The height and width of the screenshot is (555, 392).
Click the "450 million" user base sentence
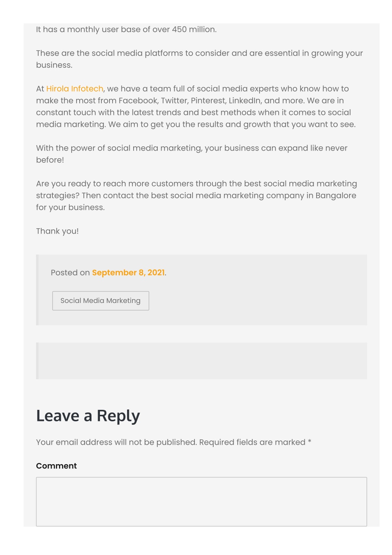pyautogui.click(x=126, y=29)
